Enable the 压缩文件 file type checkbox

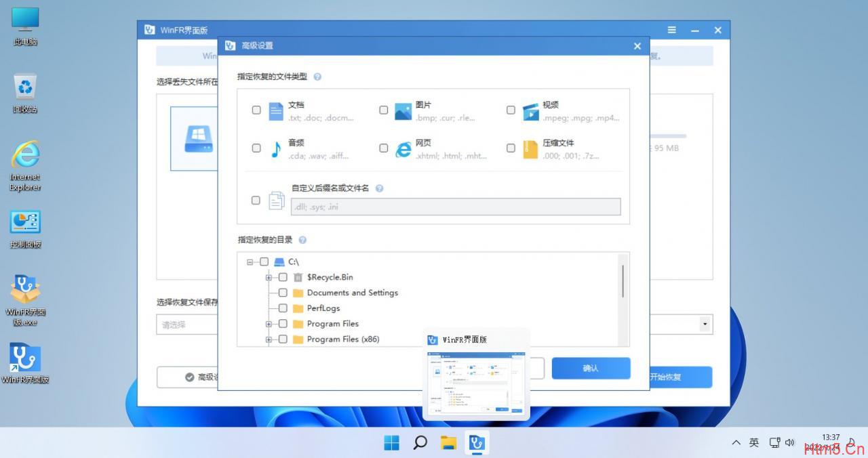click(511, 148)
